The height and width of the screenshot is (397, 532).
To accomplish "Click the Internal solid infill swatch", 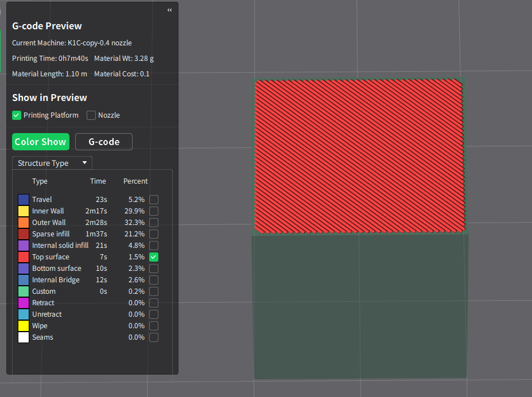I will point(24,246).
